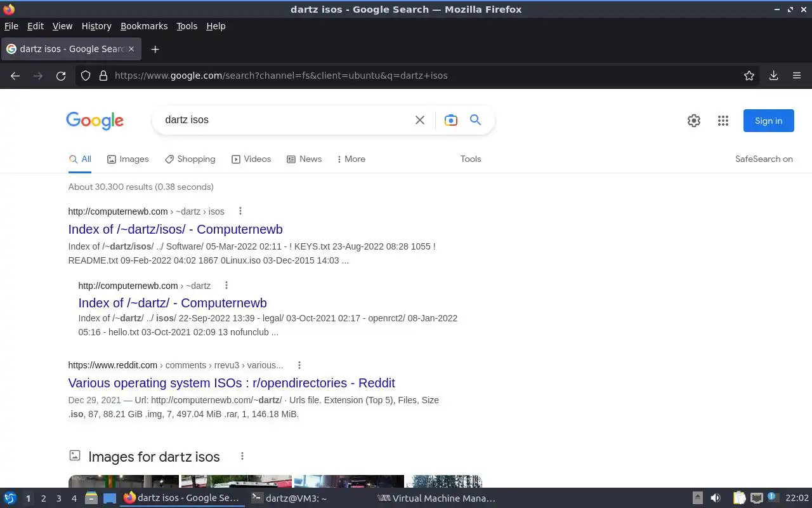The width and height of the screenshot is (812, 508).
Task: Expand the More search filters dropdown
Action: click(351, 159)
